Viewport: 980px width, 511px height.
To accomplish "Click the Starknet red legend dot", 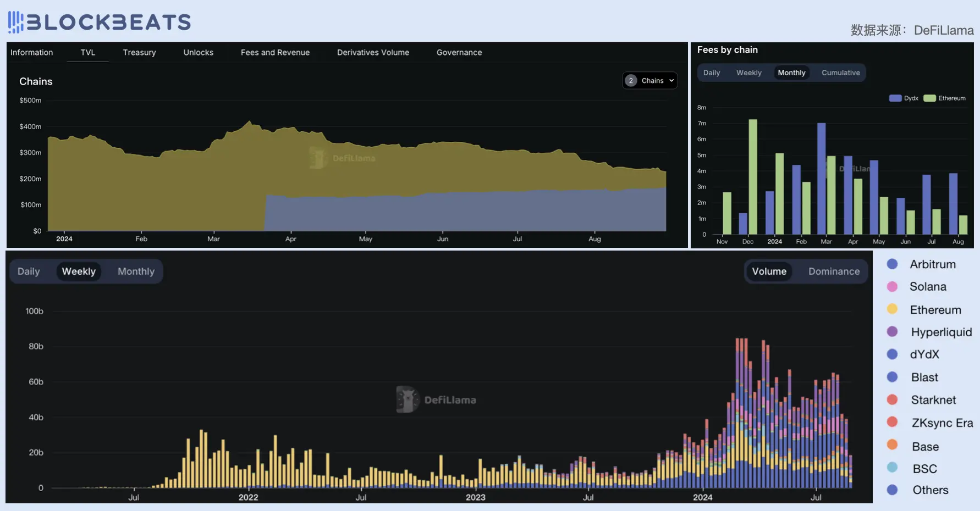I will coord(893,399).
